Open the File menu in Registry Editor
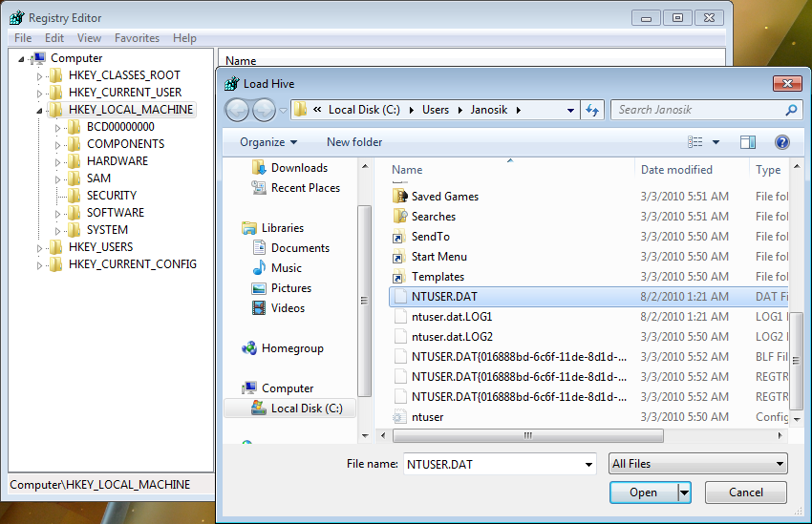 (23, 38)
